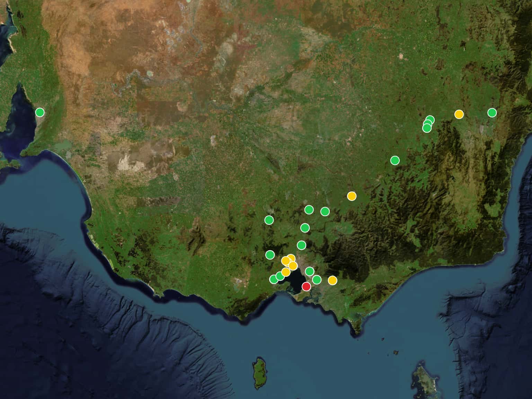The width and height of the screenshot is (532, 399).
Task: Select the bottom marker in the stacked green trio
Action: tap(427, 128)
